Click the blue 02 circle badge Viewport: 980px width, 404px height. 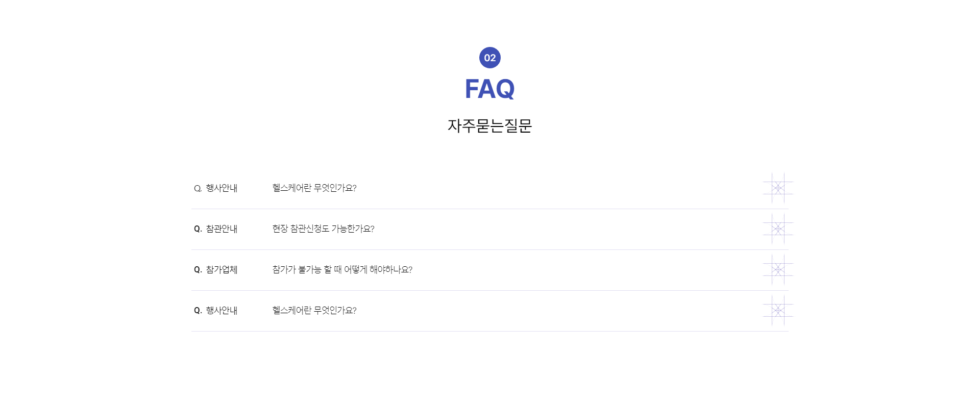coord(490,58)
